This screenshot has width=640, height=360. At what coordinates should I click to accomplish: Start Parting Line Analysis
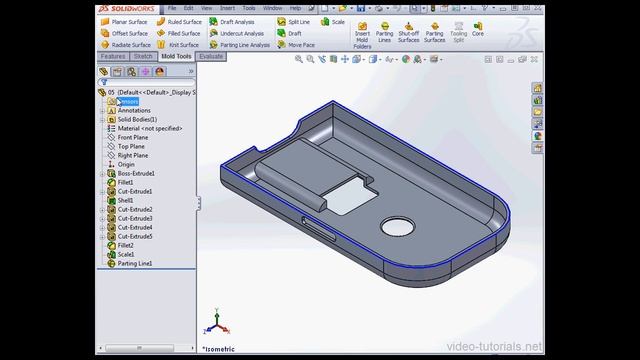(240, 44)
